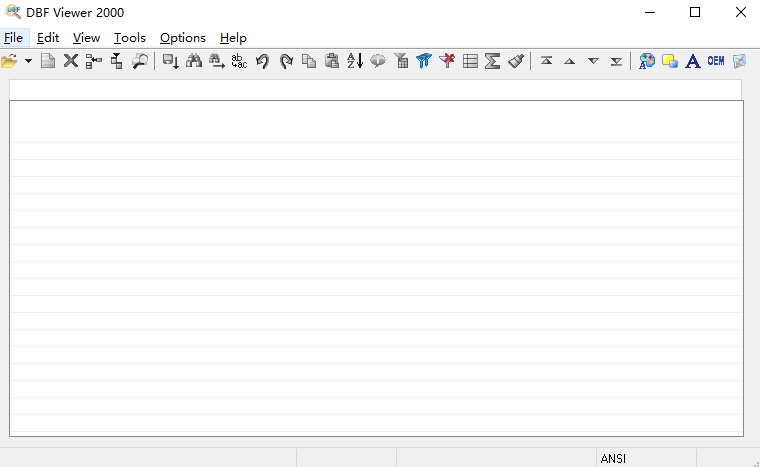Expand the Open button dropdown arrow
Screen dimensions: 760x467
coord(28,61)
